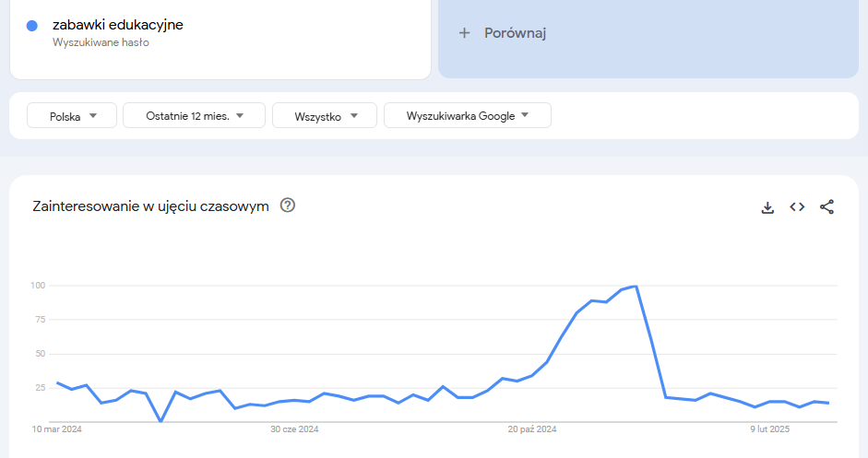868x458 pixels.
Task: Expand the Polska region dropdown
Action: pos(72,116)
